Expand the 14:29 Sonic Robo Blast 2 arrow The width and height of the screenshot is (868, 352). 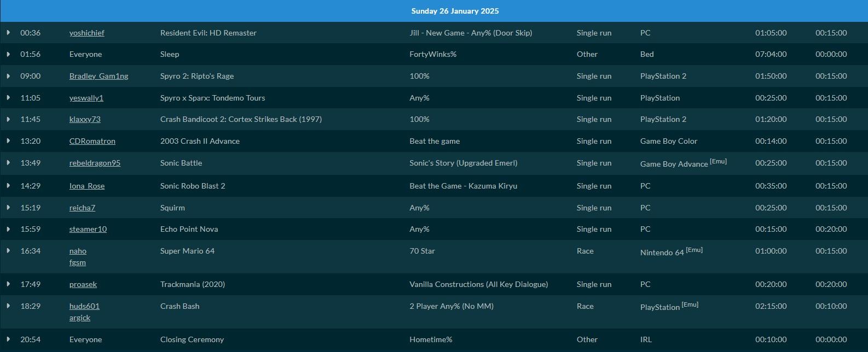click(8, 186)
